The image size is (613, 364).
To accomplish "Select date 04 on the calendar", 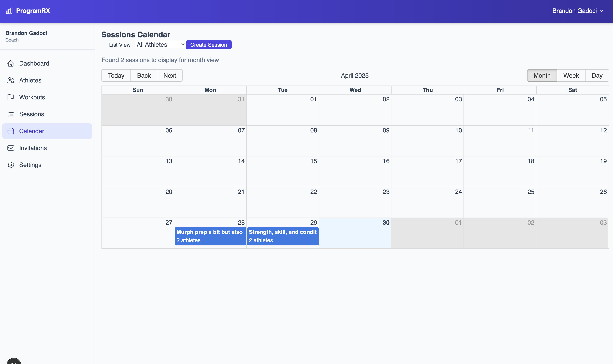I will 531,99.
